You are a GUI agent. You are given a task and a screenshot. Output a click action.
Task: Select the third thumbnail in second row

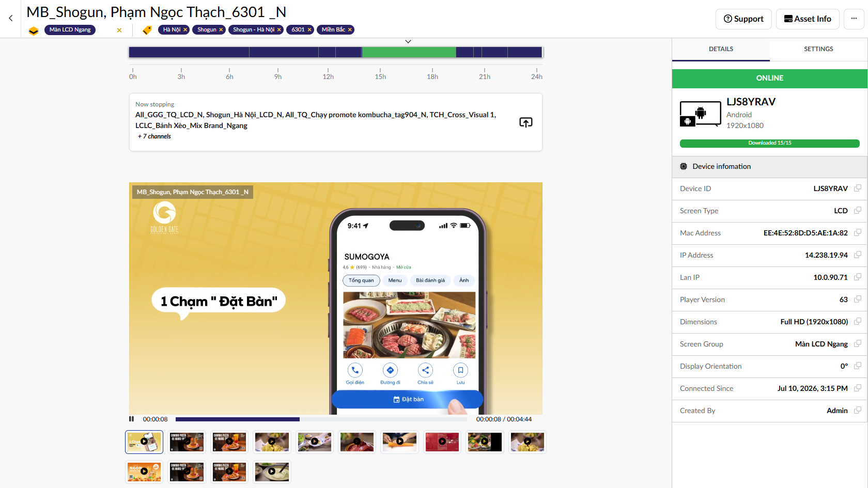pos(229,471)
